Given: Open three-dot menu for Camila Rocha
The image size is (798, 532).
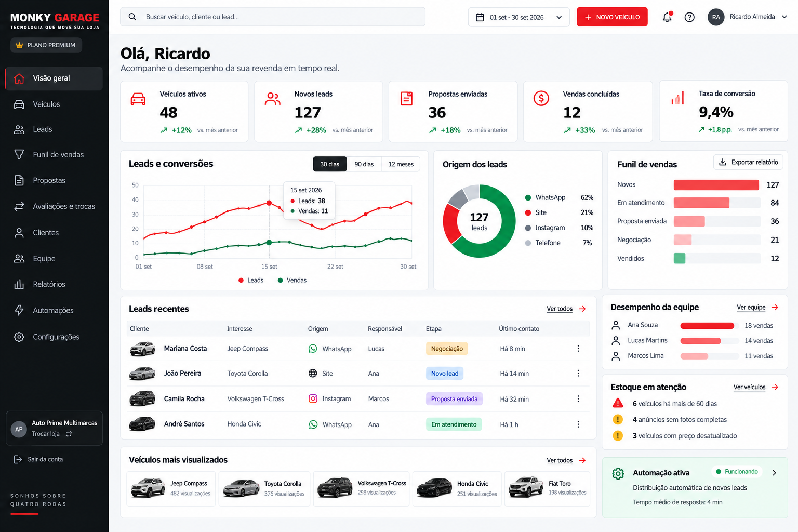Looking at the screenshot, I should pyautogui.click(x=578, y=399).
